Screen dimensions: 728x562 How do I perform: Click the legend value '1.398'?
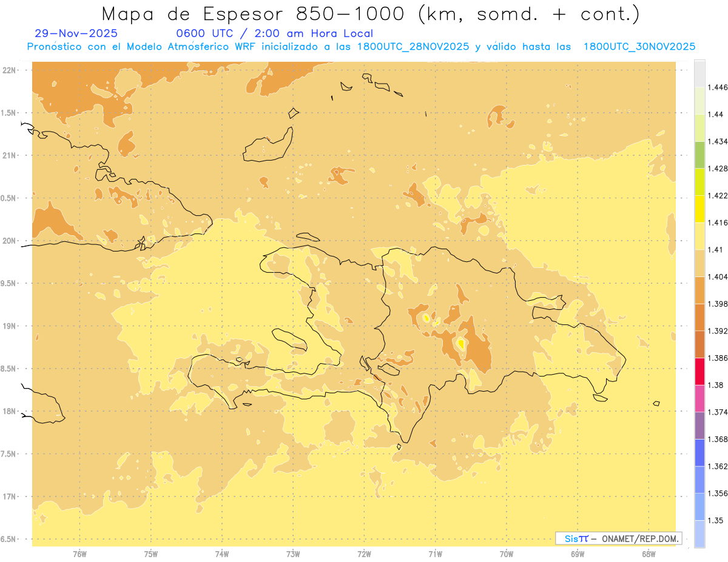[x=719, y=304]
